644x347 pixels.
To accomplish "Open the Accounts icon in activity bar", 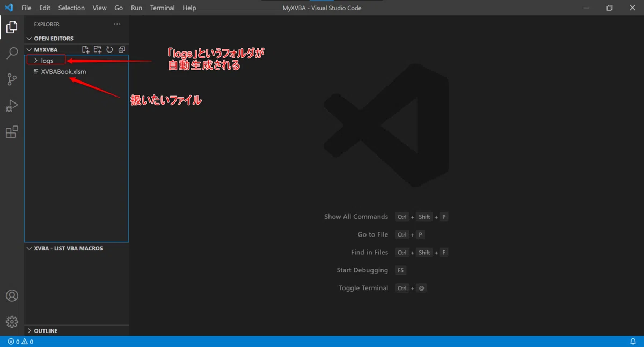I will pos(12,296).
